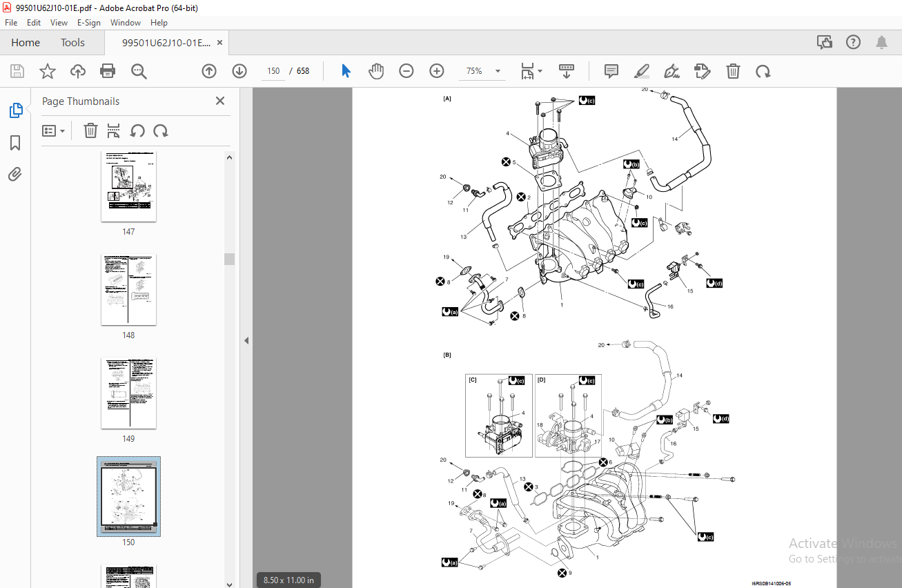Open the read mode keyboard icon

point(566,71)
